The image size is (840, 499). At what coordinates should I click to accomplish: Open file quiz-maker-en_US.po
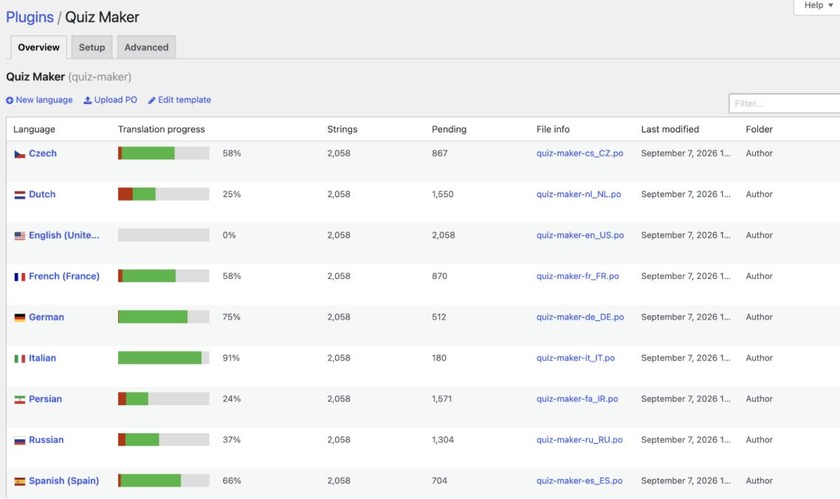tap(580, 235)
